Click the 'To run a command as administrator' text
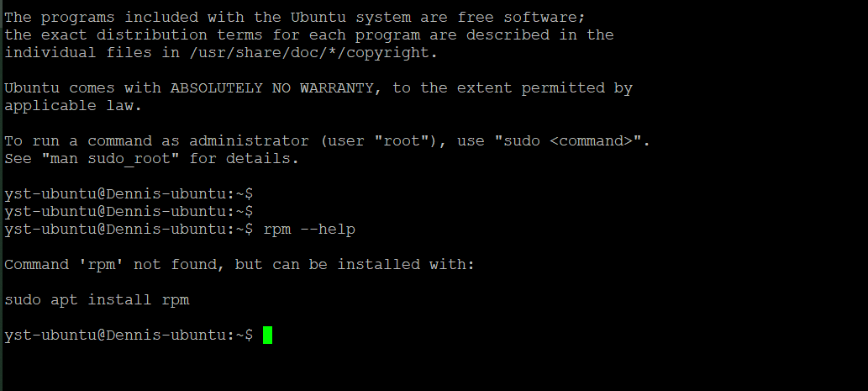 click(x=156, y=141)
